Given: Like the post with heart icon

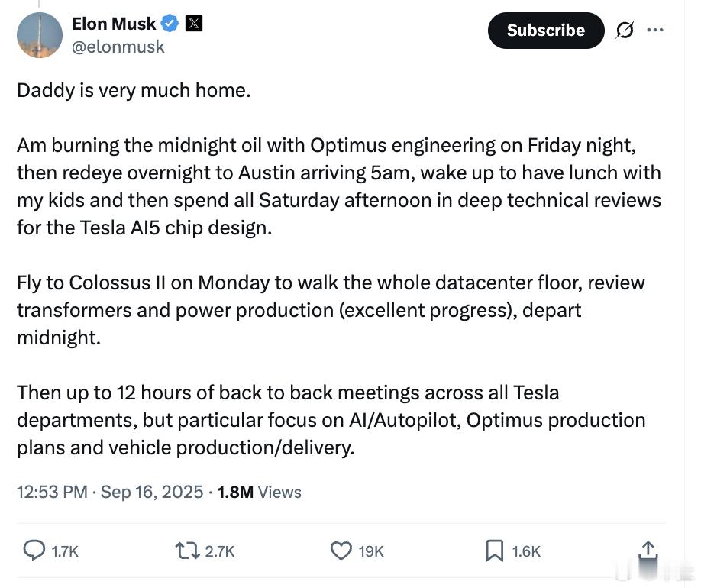Looking at the screenshot, I should coord(341,551).
